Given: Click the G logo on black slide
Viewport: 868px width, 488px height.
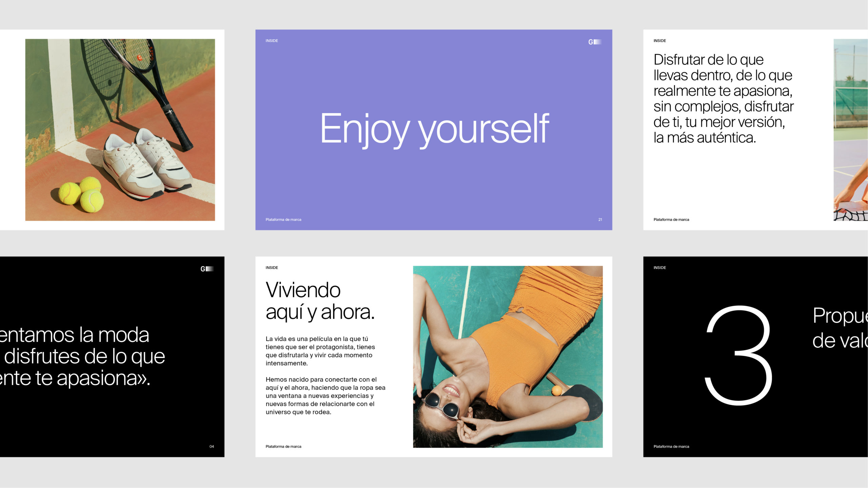Looking at the screenshot, I should (207, 269).
